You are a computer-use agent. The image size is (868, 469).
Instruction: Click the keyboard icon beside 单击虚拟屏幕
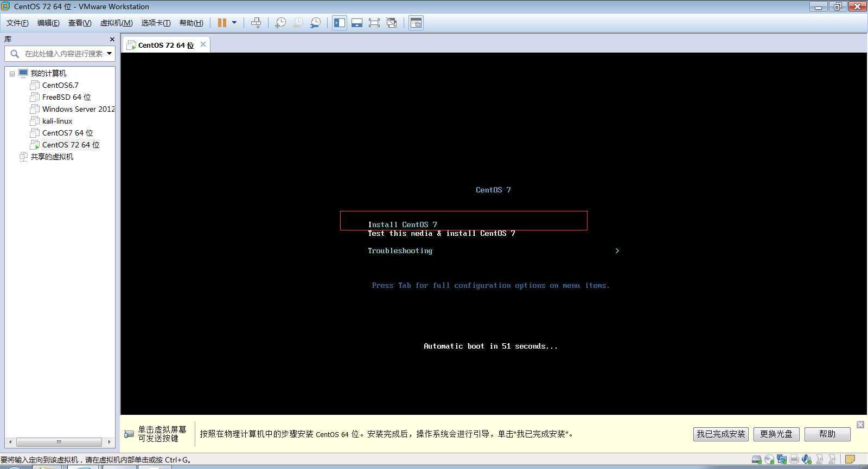click(x=129, y=434)
